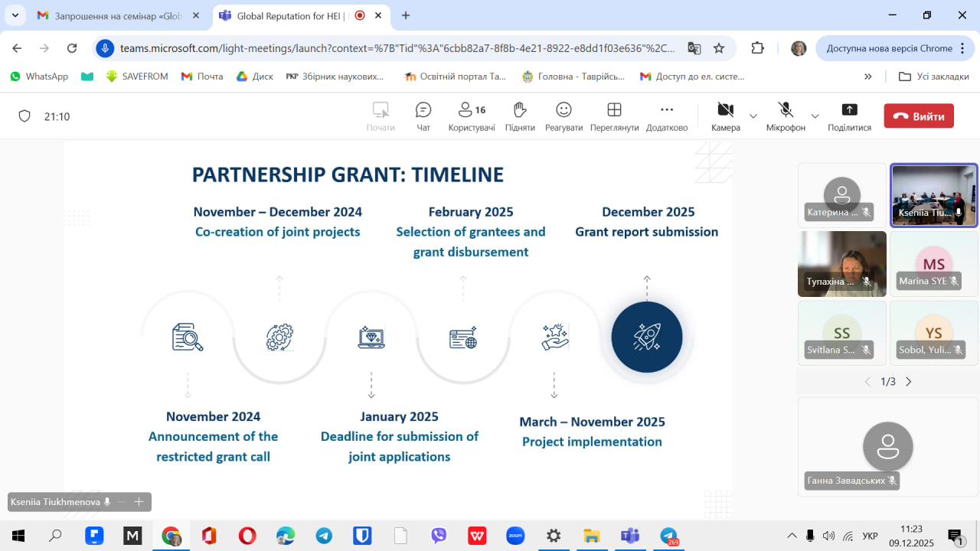Open the SAVEFROM bookmark
Viewport: 980px width, 551px height.
tap(137, 77)
